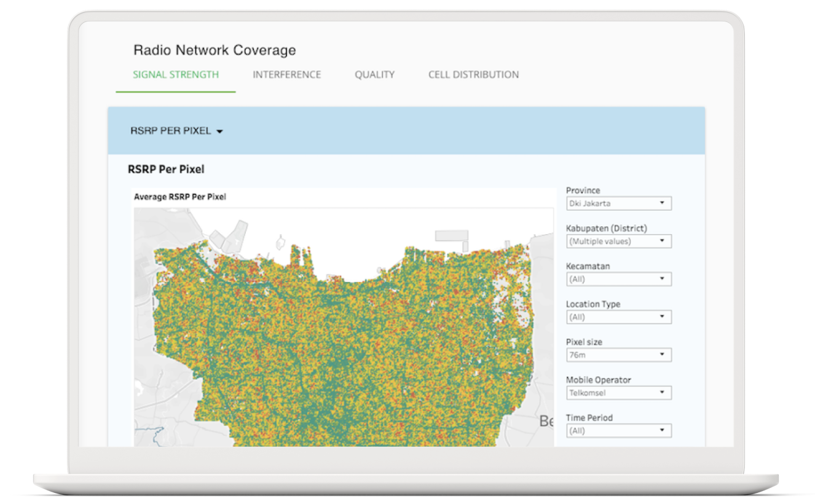Image resolution: width=815 pixels, height=504 pixels.
Task: Click the Location Type filter label
Action: click(x=593, y=304)
